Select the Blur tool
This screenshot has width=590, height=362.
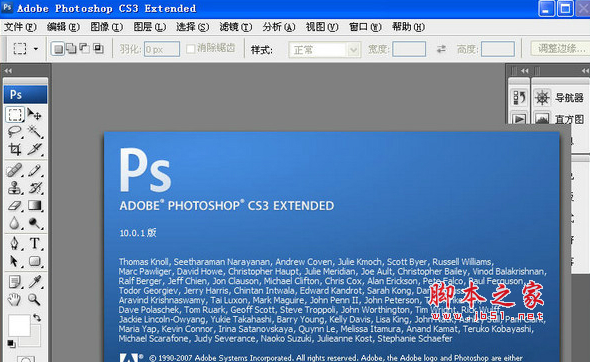pyautogui.click(x=15, y=223)
